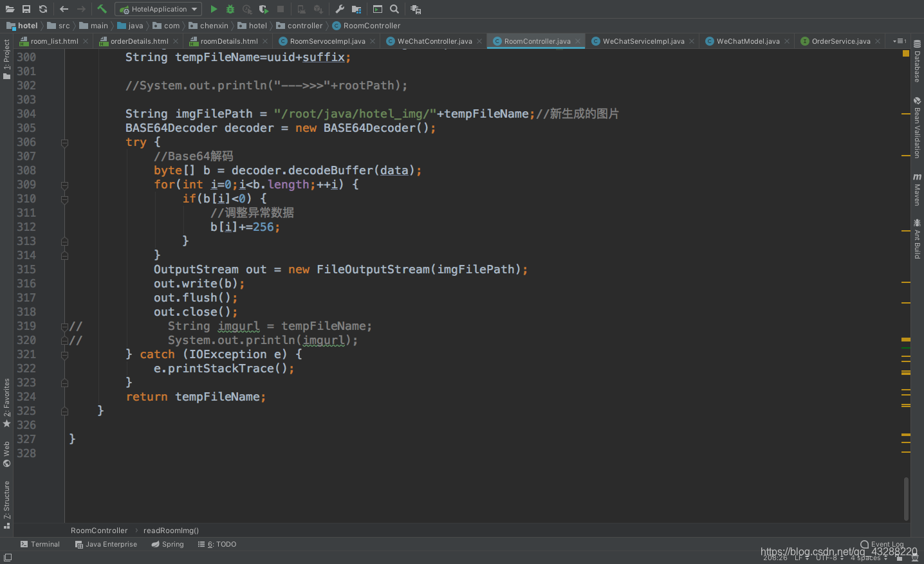Screen dimensions: 924x564
Task: Navigate forward with the right arrow
Action: (x=81, y=9)
